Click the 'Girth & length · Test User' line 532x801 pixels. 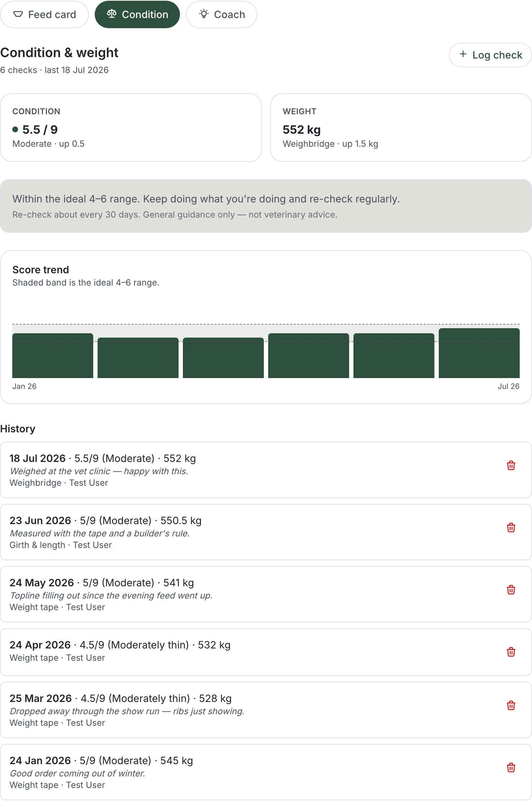(x=61, y=545)
